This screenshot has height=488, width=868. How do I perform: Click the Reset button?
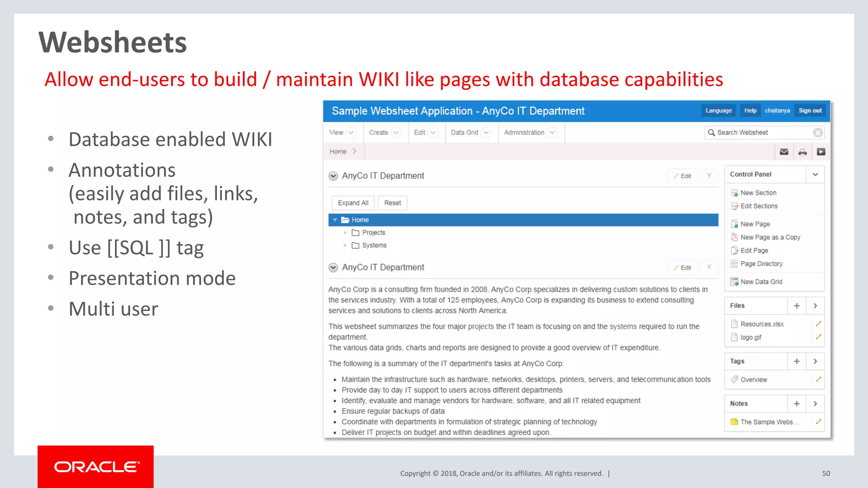(392, 203)
